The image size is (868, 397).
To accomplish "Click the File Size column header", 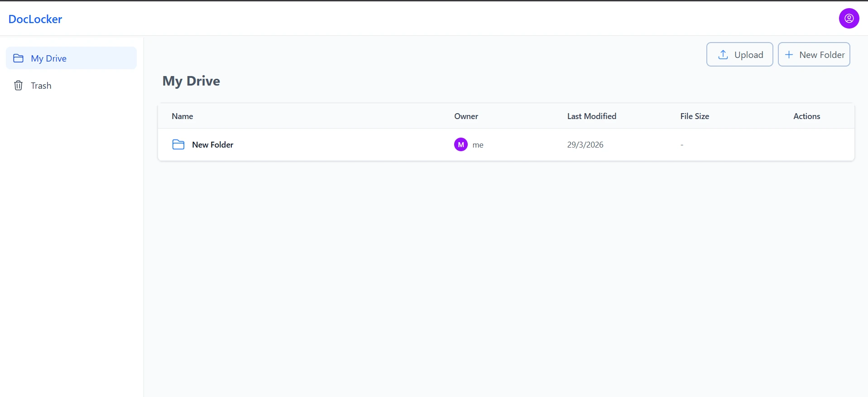I will (695, 116).
